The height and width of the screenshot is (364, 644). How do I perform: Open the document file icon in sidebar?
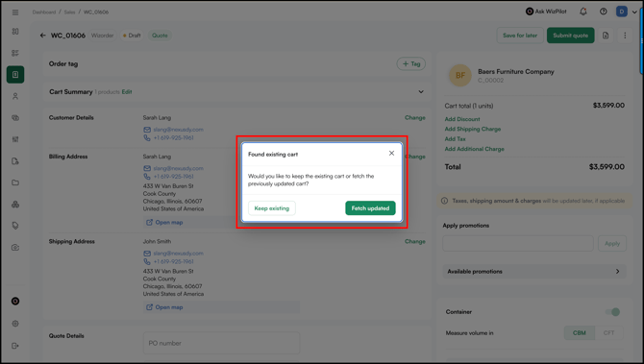click(x=15, y=161)
